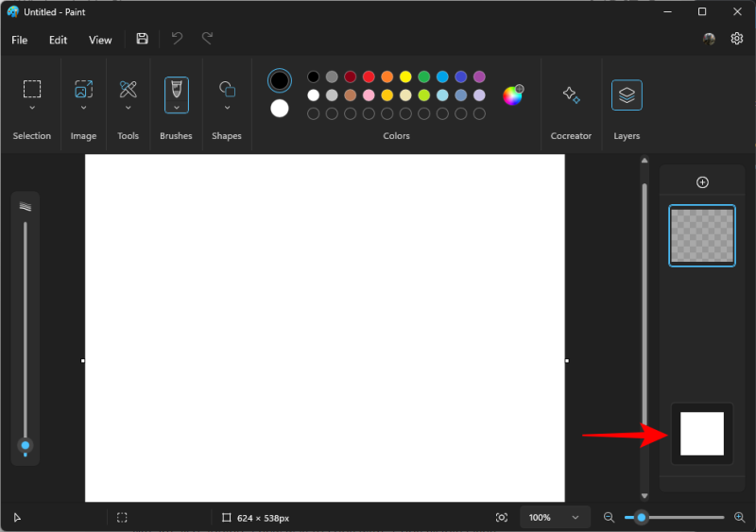Select the transparent layer thumbnail
Screen dimensions: 756x532
pos(702,236)
